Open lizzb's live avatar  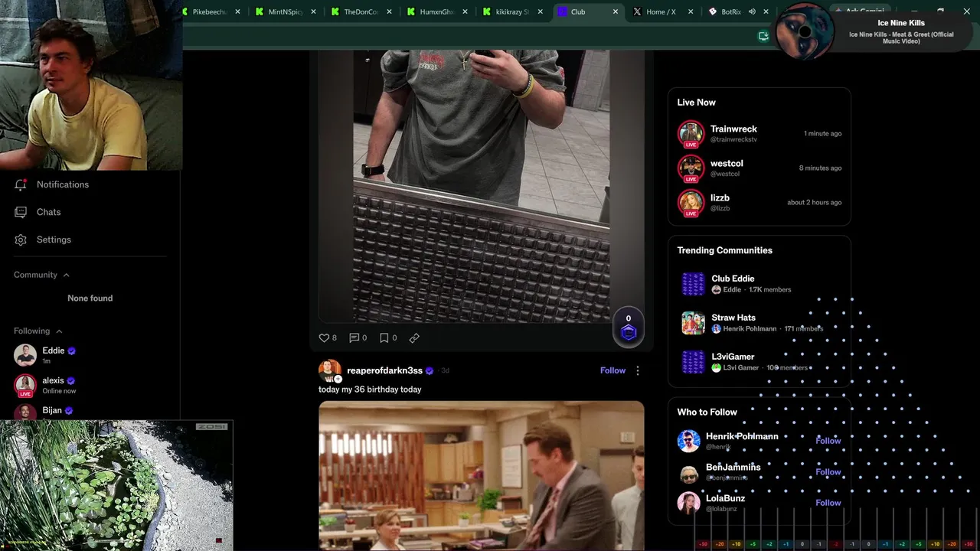point(691,202)
